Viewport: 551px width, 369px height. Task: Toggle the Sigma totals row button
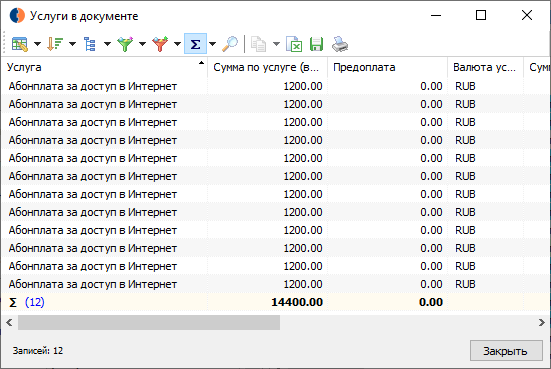pyautogui.click(x=195, y=44)
